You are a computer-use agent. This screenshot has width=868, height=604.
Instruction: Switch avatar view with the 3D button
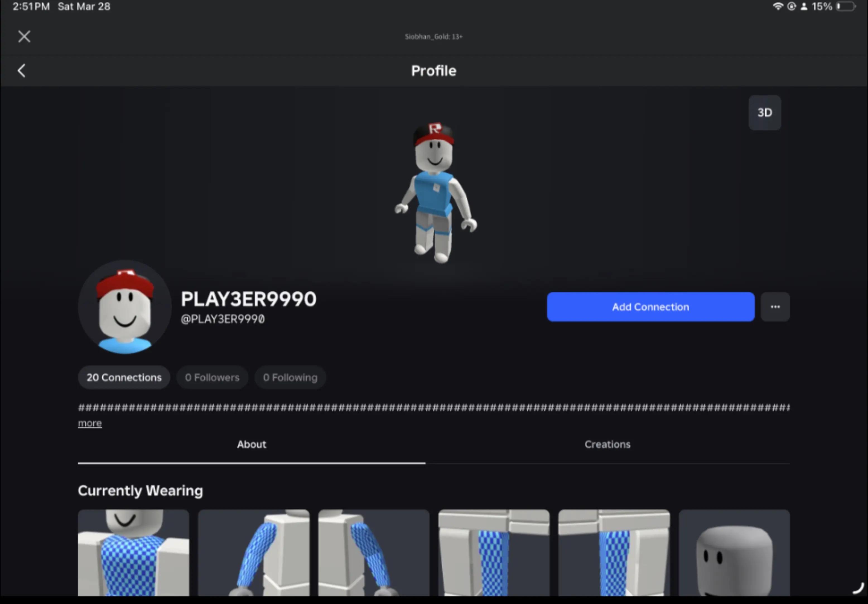pyautogui.click(x=765, y=113)
